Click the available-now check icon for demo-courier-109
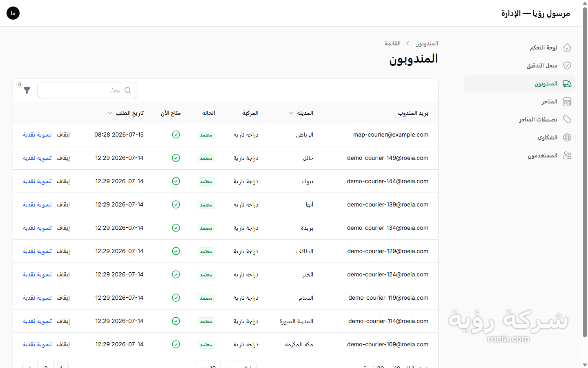 tap(176, 344)
